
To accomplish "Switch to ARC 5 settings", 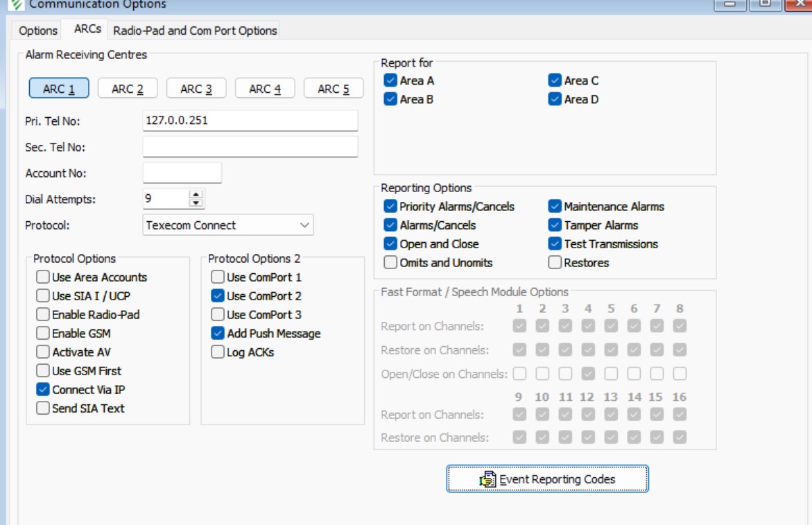I will (x=334, y=89).
